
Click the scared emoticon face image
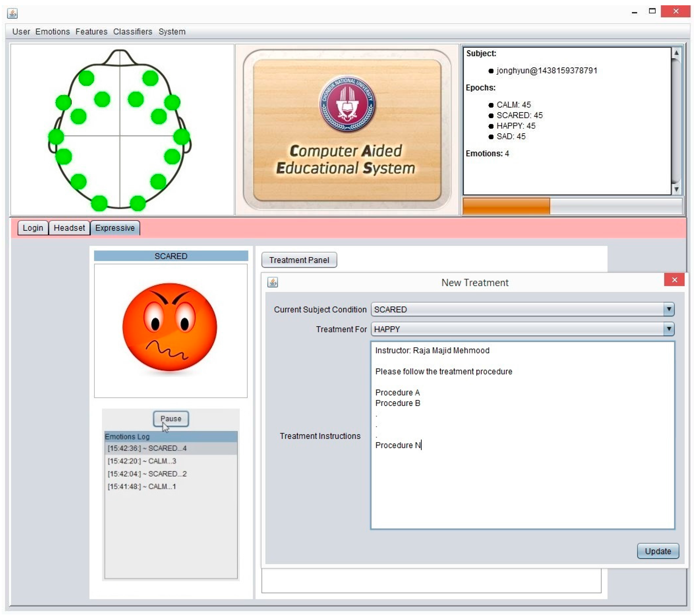[x=169, y=328]
